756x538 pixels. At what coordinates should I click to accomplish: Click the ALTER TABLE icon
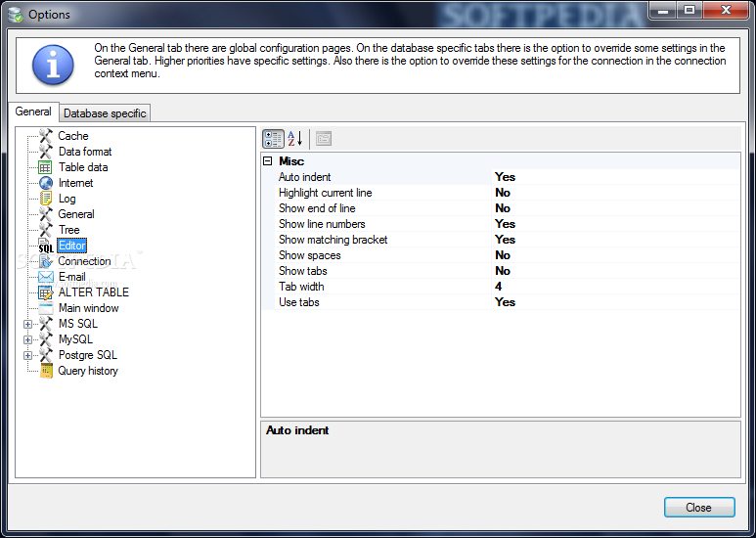click(x=46, y=292)
